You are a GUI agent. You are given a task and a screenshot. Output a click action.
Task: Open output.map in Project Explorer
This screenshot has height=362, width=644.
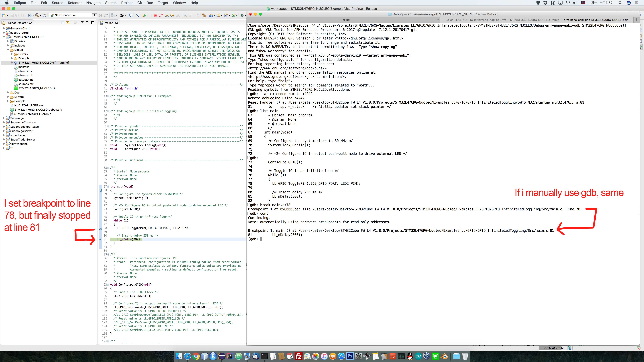pyautogui.click(x=26, y=80)
